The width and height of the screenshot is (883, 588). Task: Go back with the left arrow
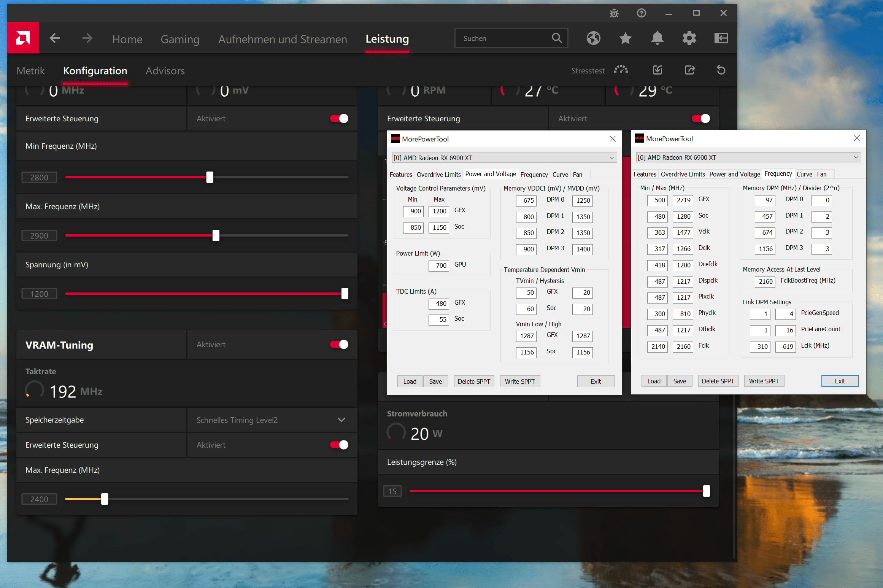tap(55, 38)
